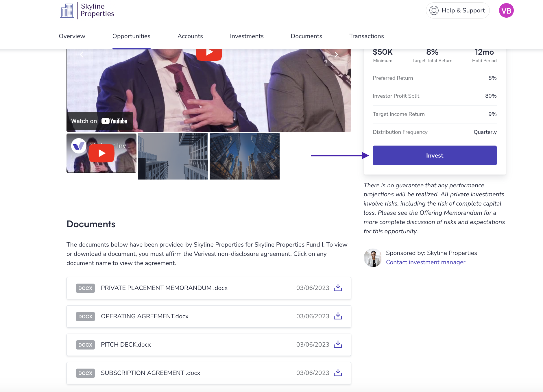Advance to next slide in carousel

336,54
